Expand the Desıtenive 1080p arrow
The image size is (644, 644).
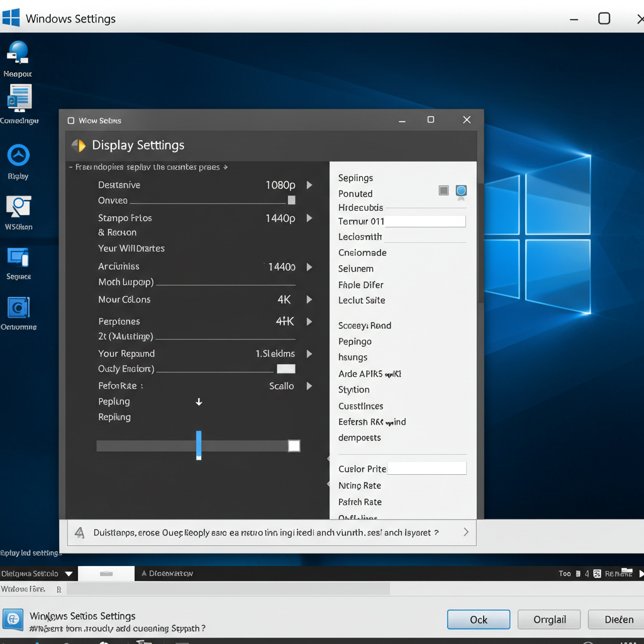tap(309, 185)
